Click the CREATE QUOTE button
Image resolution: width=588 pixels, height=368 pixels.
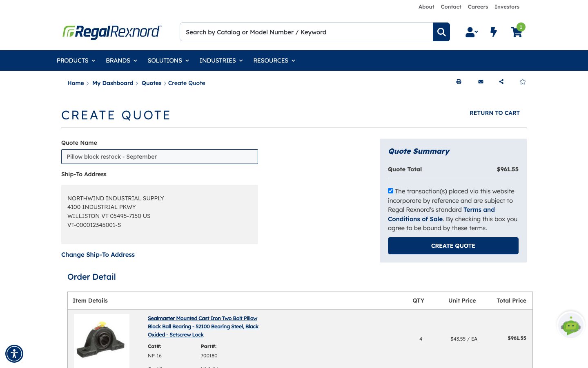453,246
